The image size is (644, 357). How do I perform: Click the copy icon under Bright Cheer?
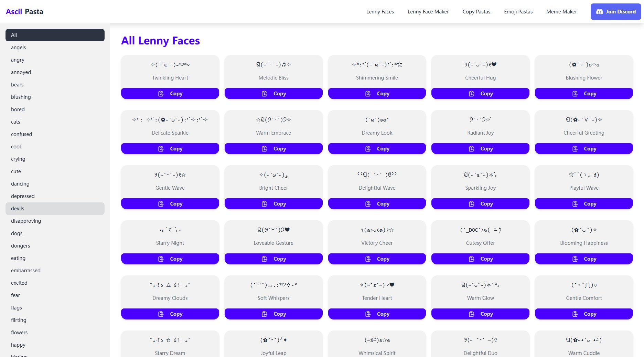click(264, 204)
